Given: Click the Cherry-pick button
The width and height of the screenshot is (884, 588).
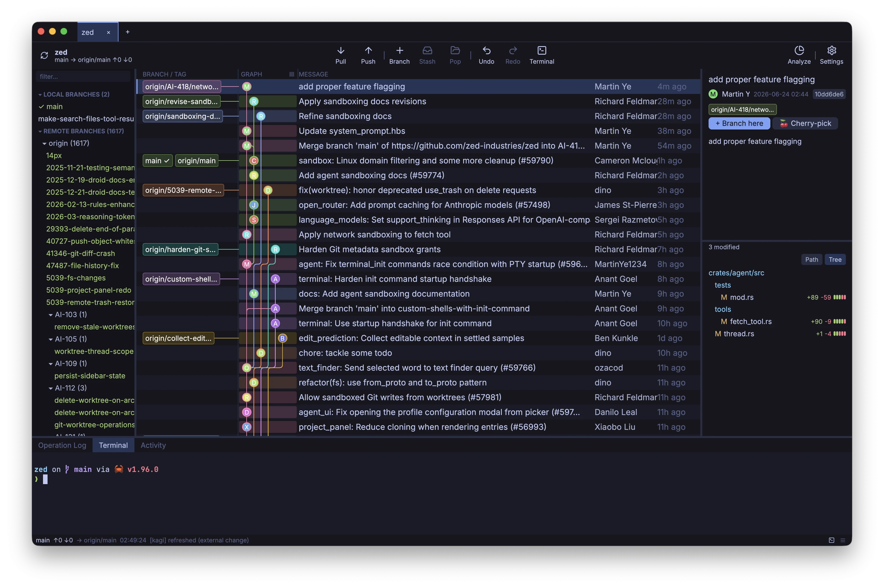Looking at the screenshot, I should point(805,123).
